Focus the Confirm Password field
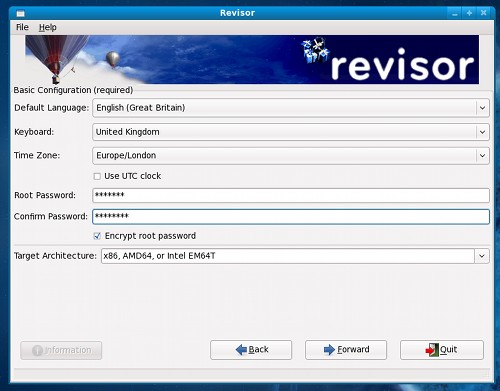500x391 pixels. point(291,216)
